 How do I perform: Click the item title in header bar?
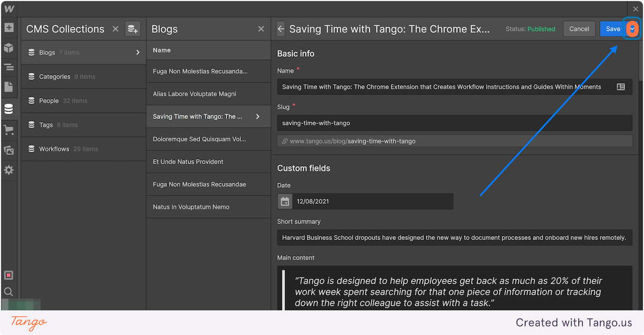tap(389, 29)
